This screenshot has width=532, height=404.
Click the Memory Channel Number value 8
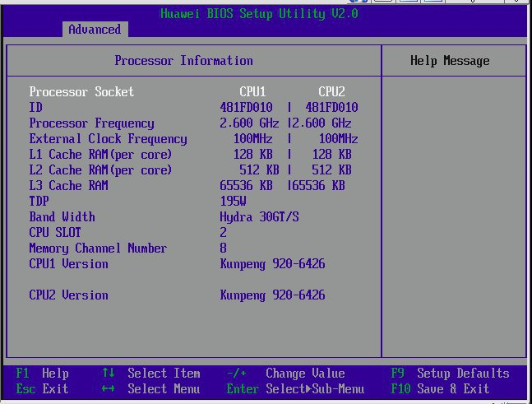[223, 248]
